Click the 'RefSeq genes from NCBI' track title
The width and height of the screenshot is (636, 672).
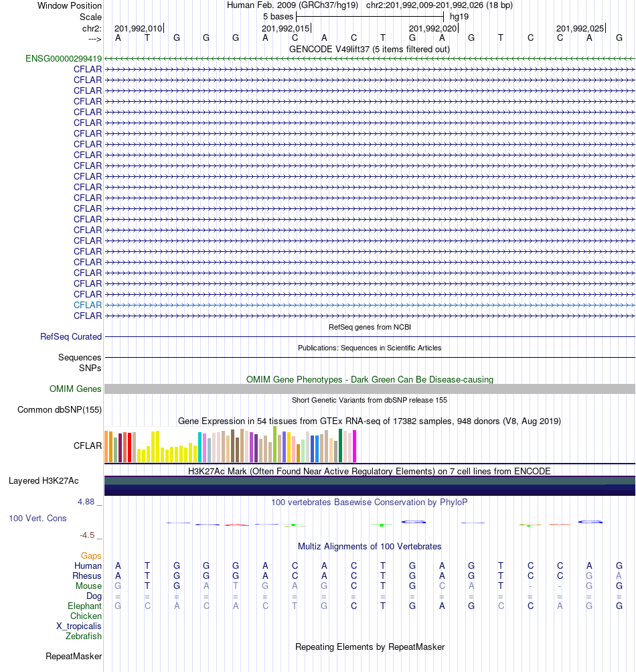[370, 327]
